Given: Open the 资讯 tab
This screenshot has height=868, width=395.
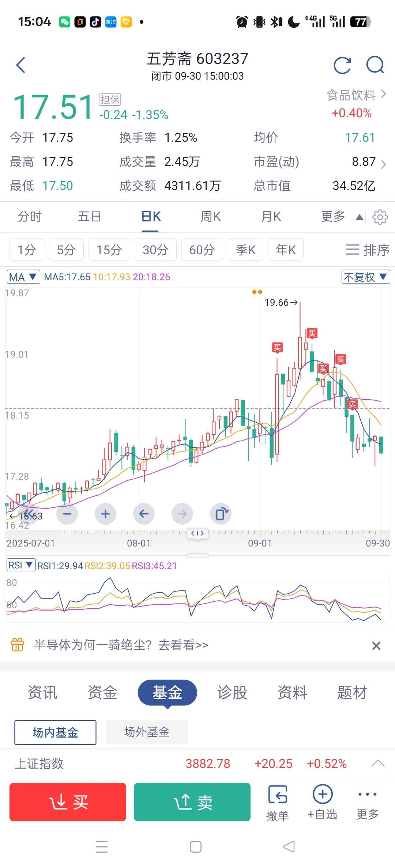Looking at the screenshot, I should point(43,692).
